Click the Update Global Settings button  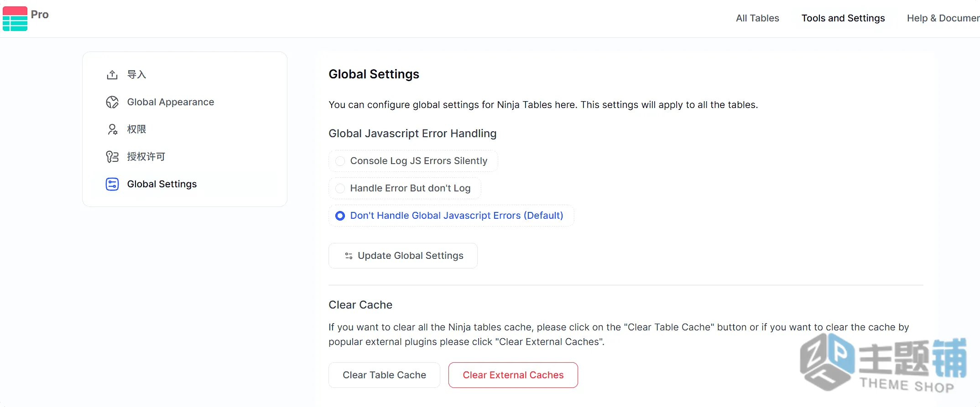tap(403, 256)
